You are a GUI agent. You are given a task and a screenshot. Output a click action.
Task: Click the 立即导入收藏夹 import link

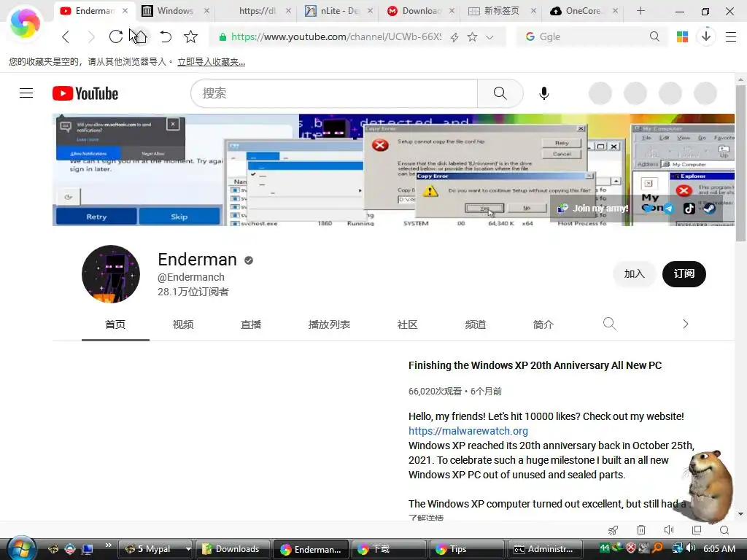(x=211, y=62)
